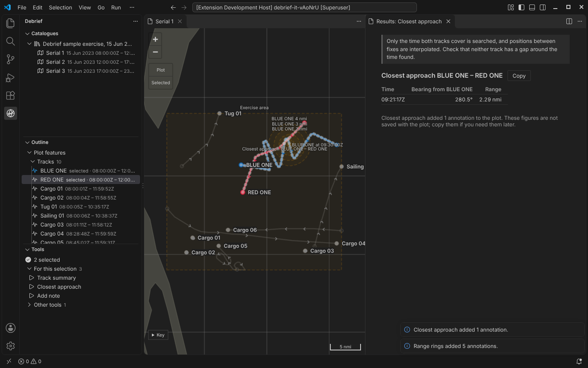The width and height of the screenshot is (588, 368).
Task: Open more actions for results editor group
Action: [x=580, y=21]
